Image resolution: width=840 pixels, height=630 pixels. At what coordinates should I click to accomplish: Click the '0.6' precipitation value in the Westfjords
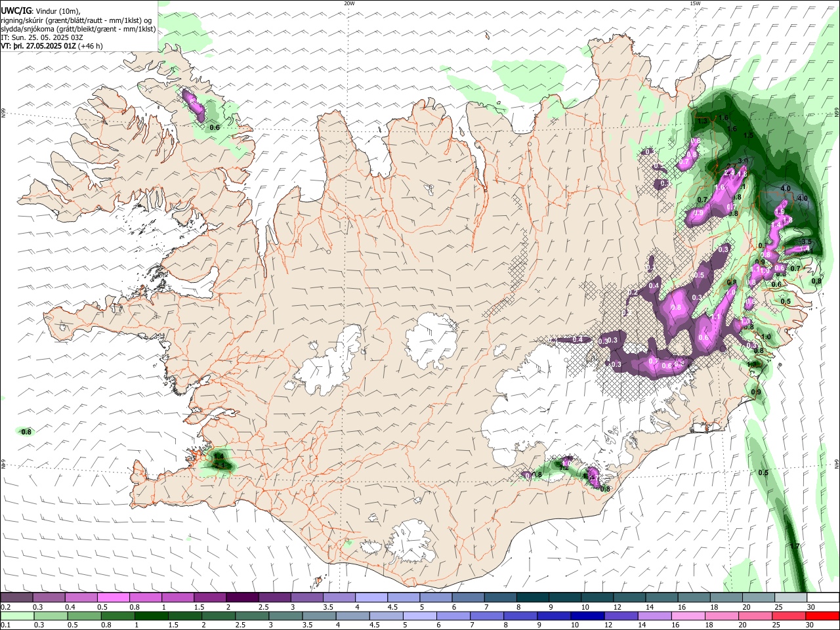[214, 127]
